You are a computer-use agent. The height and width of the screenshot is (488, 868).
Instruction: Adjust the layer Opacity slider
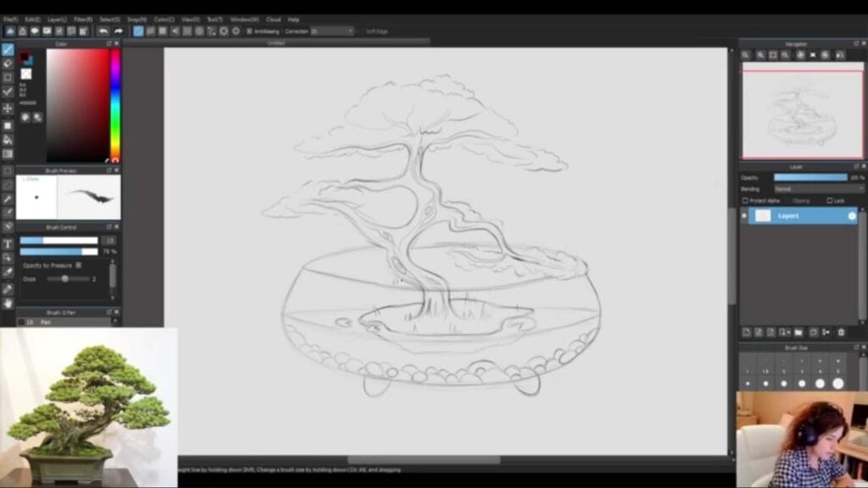point(810,178)
